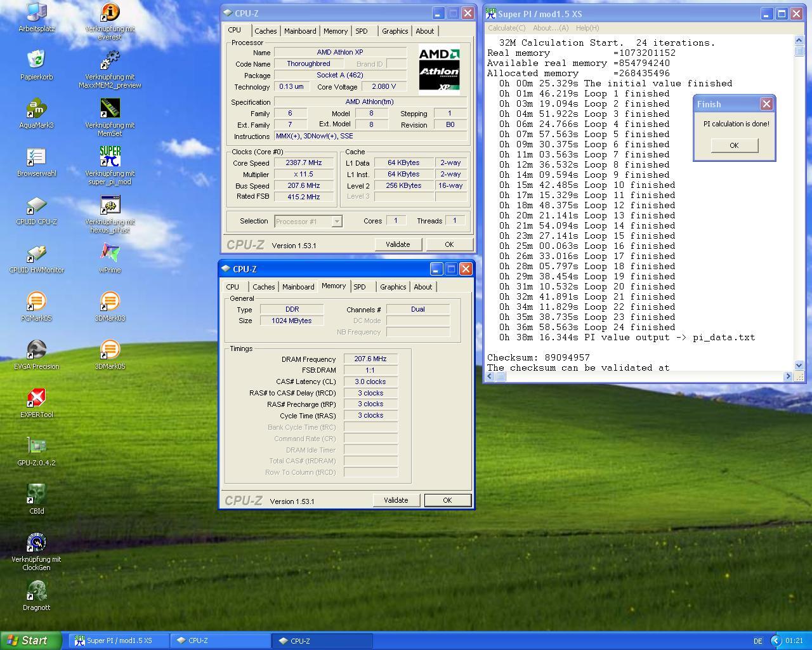
Task: Click the Super PI horizontal scrollbar right arrow
Action: 788,376
